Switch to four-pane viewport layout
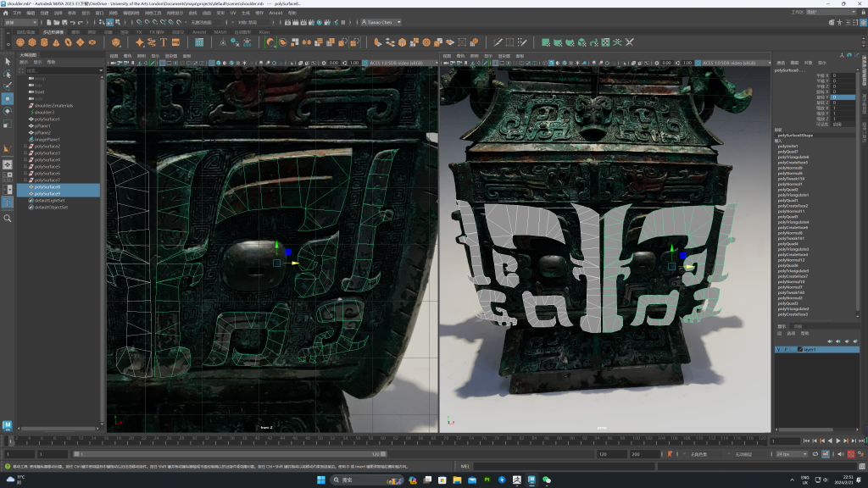 [x=7, y=177]
